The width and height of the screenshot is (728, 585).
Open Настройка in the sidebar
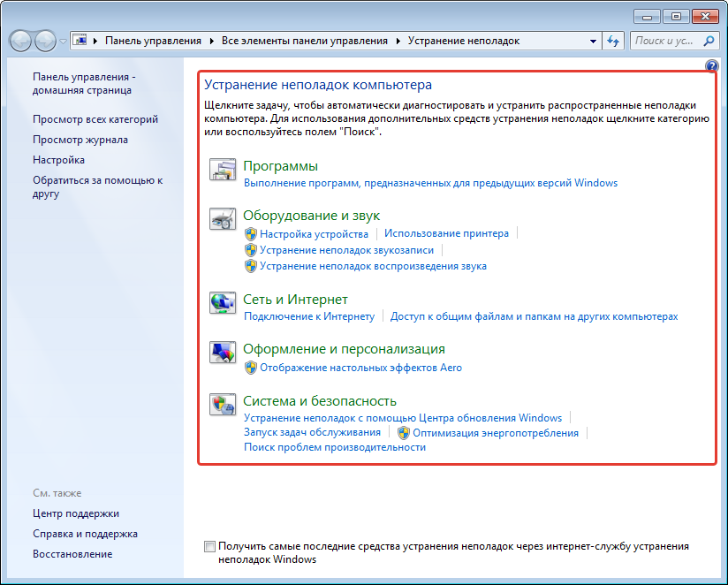point(58,160)
